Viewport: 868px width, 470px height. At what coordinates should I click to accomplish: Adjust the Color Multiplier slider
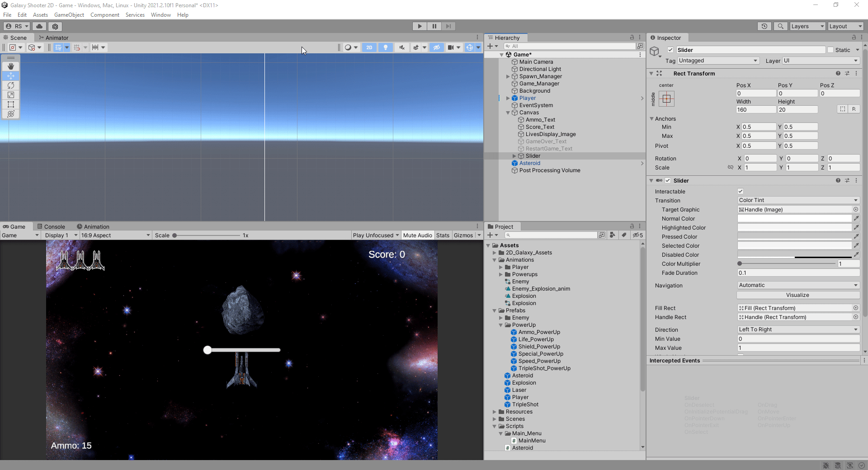pyautogui.click(x=787, y=263)
